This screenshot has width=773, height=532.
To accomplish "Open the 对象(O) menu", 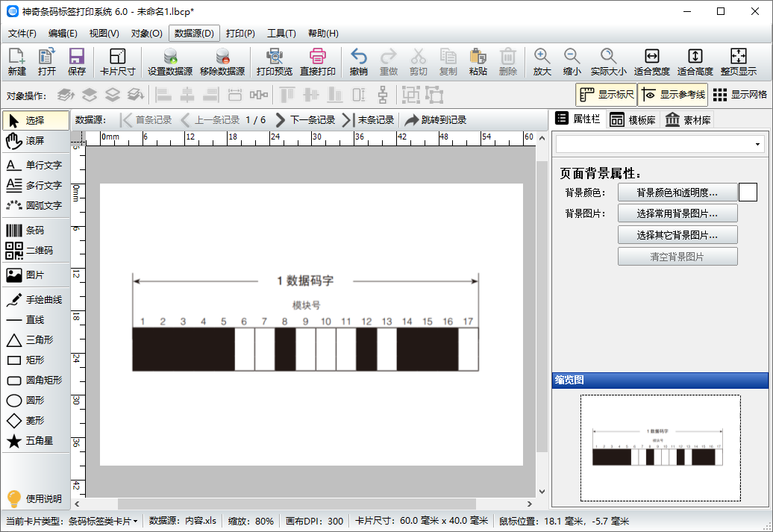I will [146, 34].
